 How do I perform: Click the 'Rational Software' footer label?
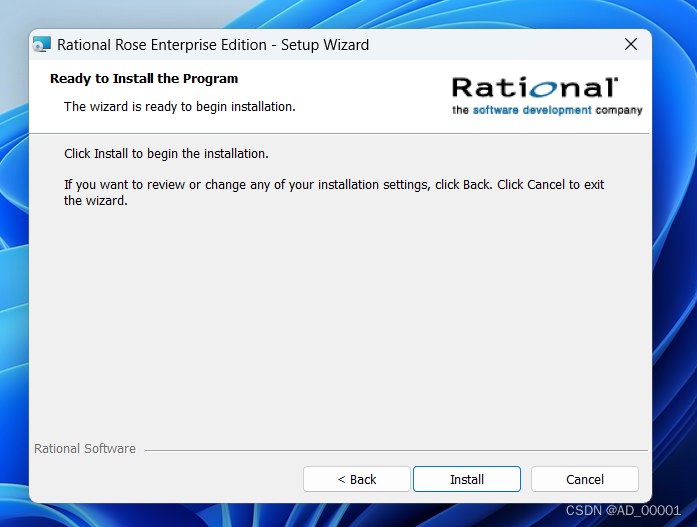tap(85, 449)
